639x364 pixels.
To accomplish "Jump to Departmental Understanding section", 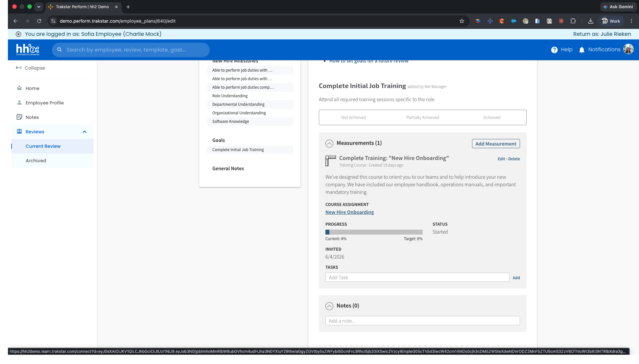I will click(x=250, y=104).
